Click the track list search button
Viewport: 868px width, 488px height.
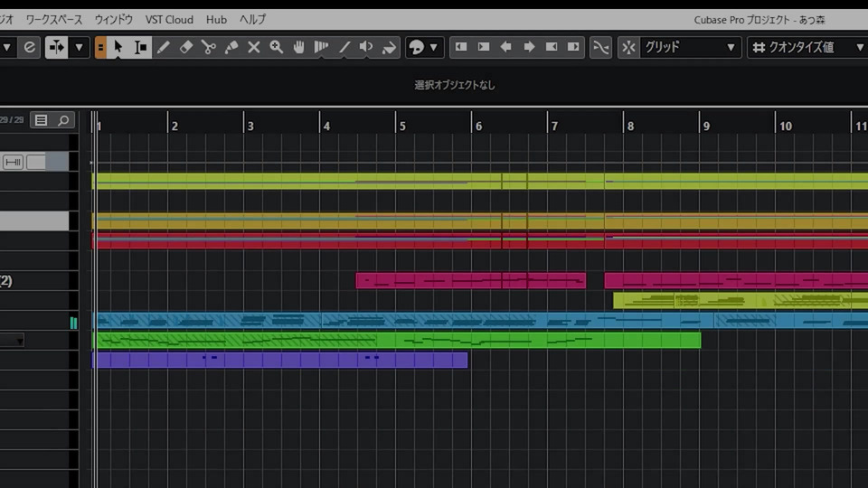coord(63,120)
